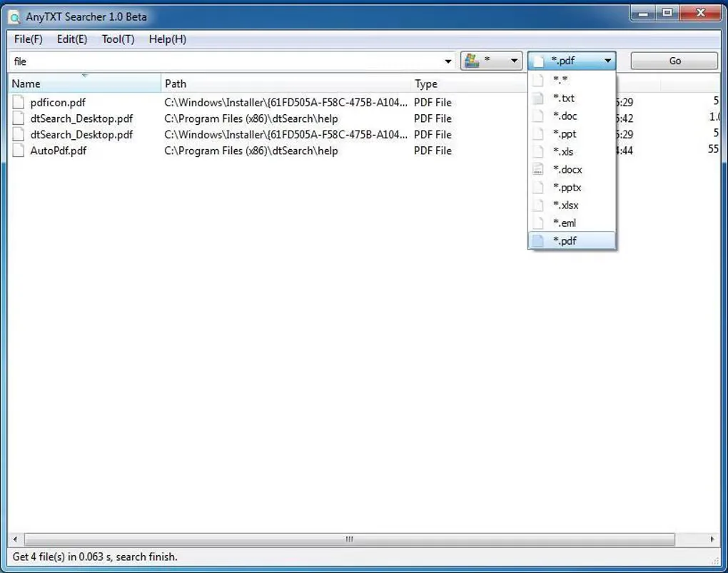
Task: Choose *.ppt in the file type list
Action: click(x=572, y=133)
